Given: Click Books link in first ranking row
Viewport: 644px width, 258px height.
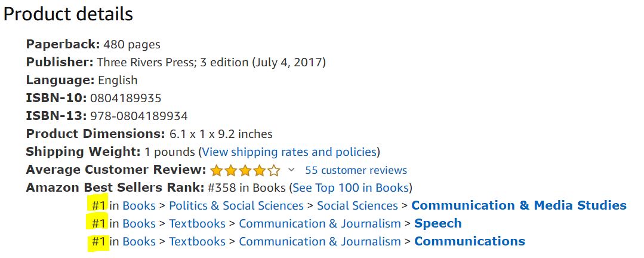Looking at the screenshot, I should (138, 205).
